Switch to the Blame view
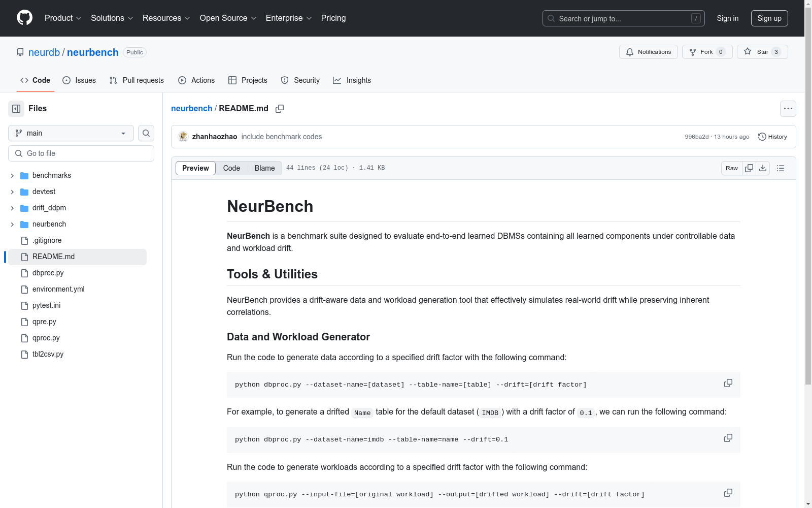Image resolution: width=812 pixels, height=508 pixels. coord(264,168)
